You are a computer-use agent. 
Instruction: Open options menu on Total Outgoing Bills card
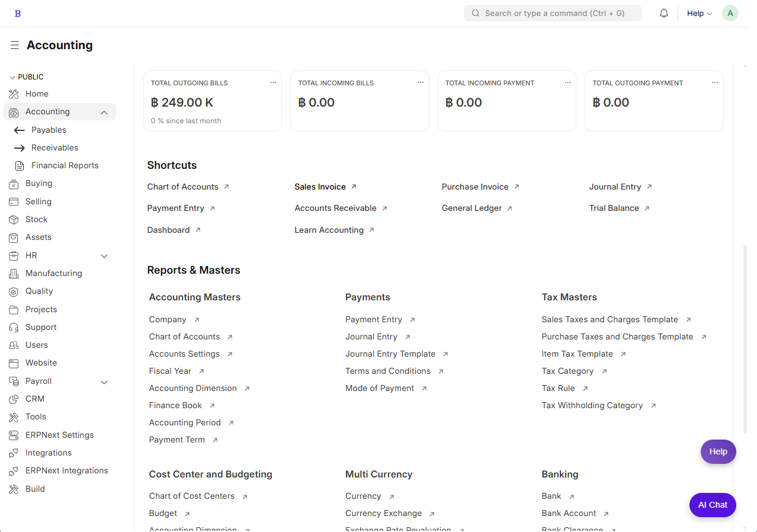tap(273, 83)
